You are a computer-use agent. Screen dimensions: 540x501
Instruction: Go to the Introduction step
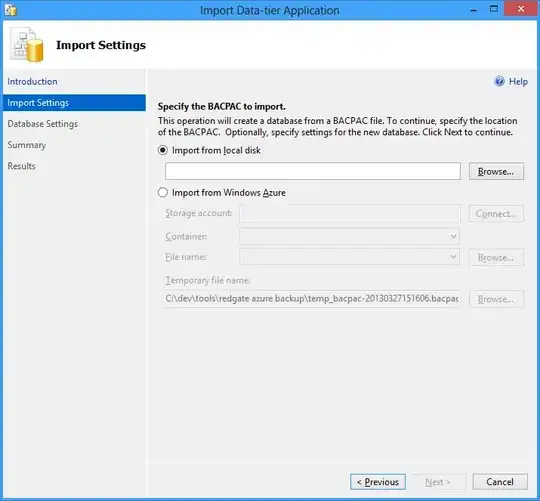(32, 82)
